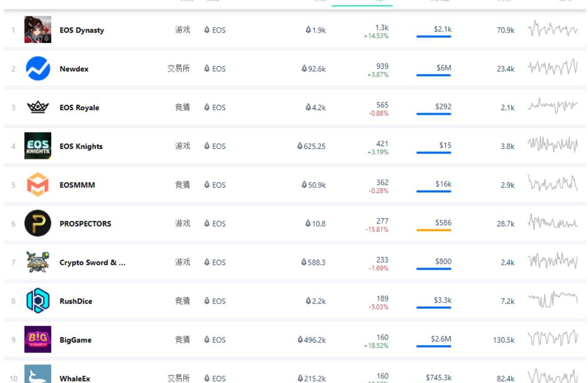588x383 pixels.
Task: Click the EOS chain label for BigGame
Action: [215, 340]
